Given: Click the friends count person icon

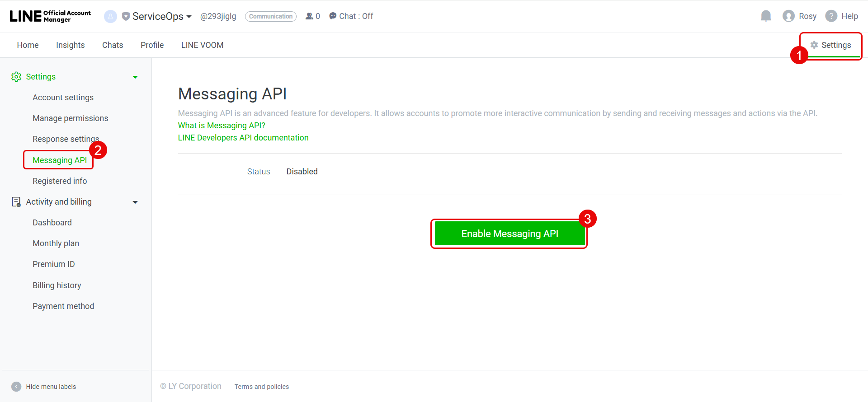Looking at the screenshot, I should (309, 16).
